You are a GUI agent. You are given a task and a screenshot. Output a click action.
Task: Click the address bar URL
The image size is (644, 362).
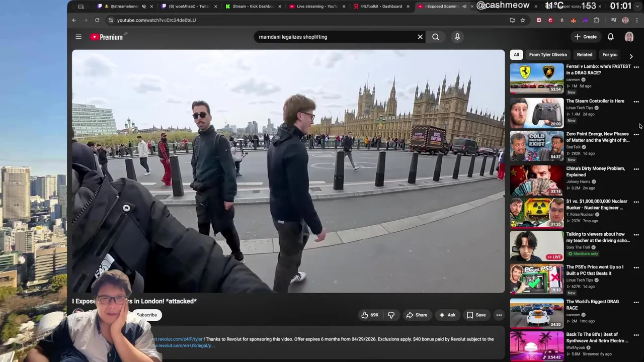(156, 20)
